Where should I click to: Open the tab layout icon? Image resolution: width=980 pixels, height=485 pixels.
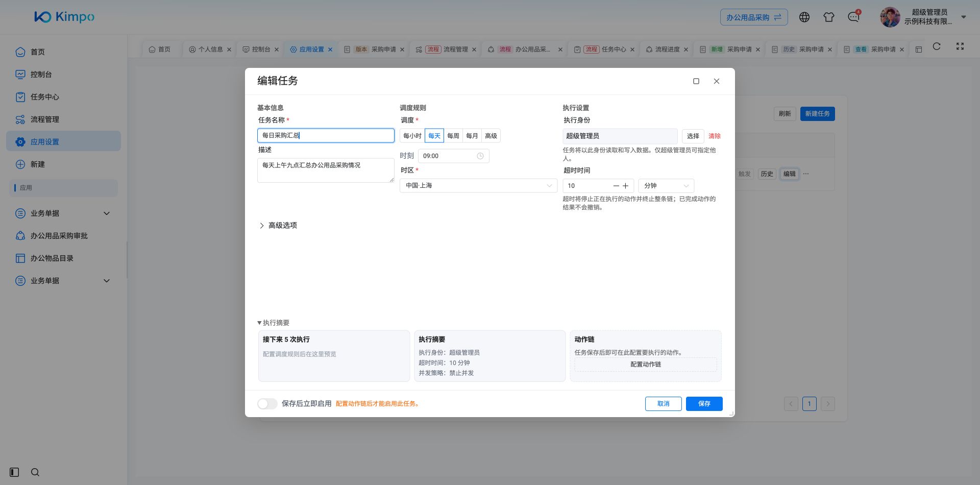click(x=919, y=50)
